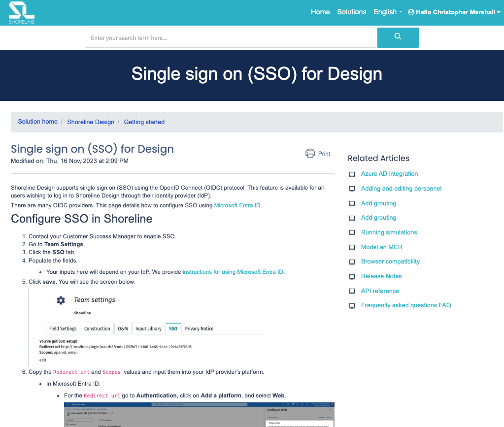Click the book icon beside Azure AD integration
The height and width of the screenshot is (427, 504).
[352, 174]
